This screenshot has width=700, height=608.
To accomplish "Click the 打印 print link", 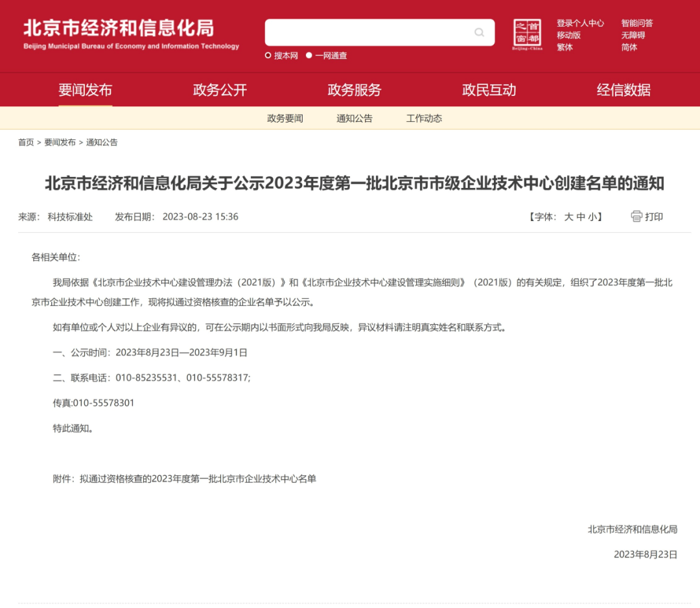I will point(653,216).
